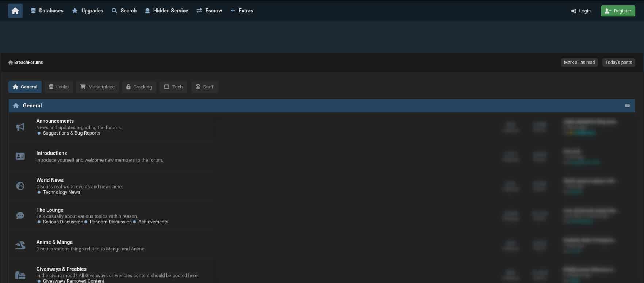The width and height of the screenshot is (644, 283).
Task: Click The Lounge chat bubble icon
Action: (20, 216)
